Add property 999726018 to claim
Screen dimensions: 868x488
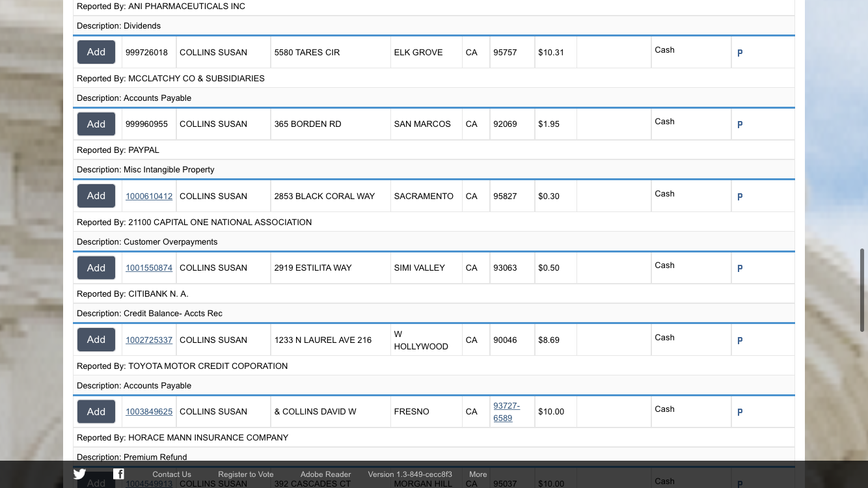[96, 52]
